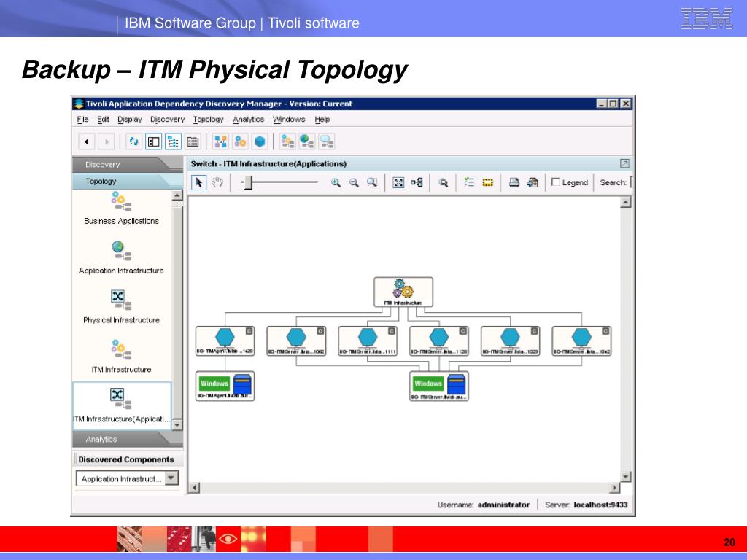Viewport: 747px width, 560px height.
Task: Select the arrow pointer tool
Action: (x=198, y=182)
